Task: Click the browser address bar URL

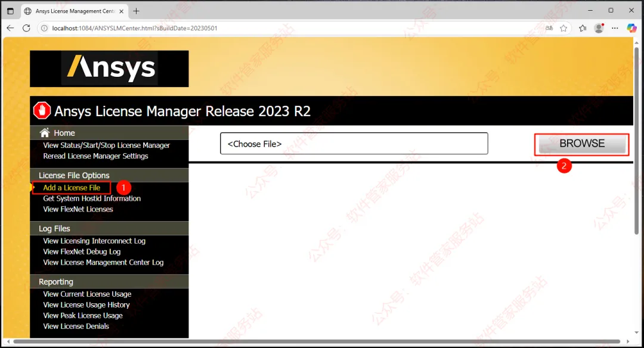Action: point(135,28)
